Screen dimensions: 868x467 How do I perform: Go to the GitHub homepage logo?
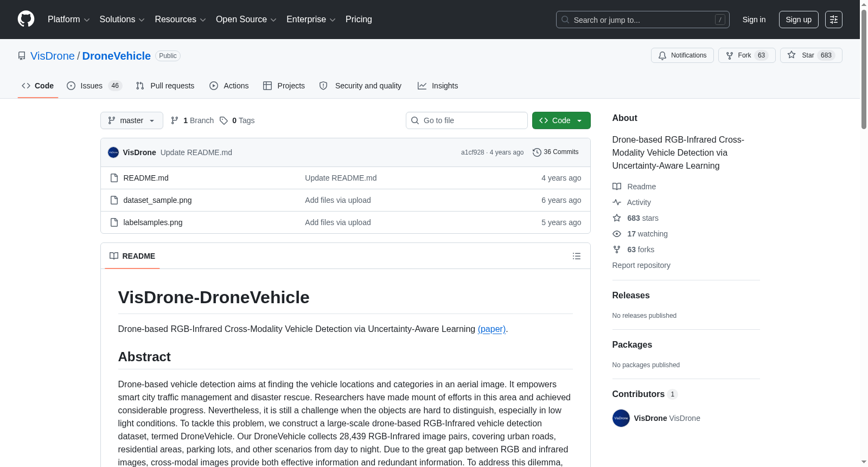pyautogui.click(x=26, y=19)
